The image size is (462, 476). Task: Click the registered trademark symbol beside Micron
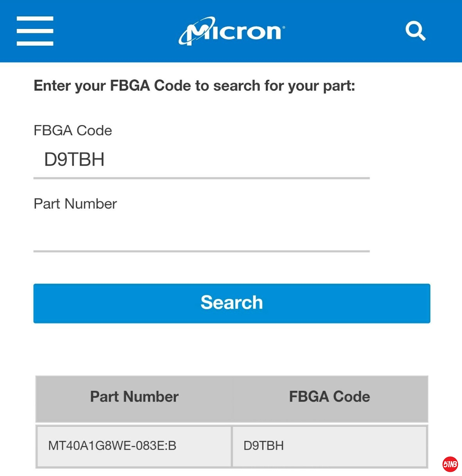point(284,27)
